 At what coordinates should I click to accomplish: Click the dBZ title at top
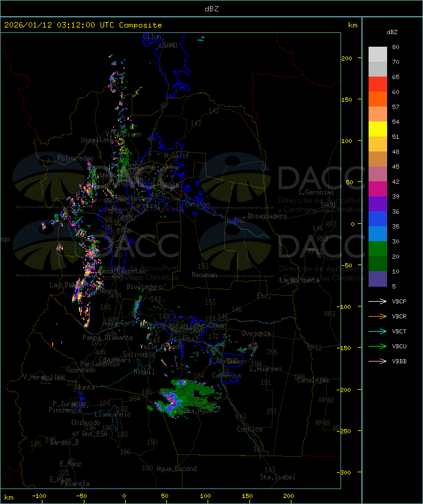pos(211,8)
